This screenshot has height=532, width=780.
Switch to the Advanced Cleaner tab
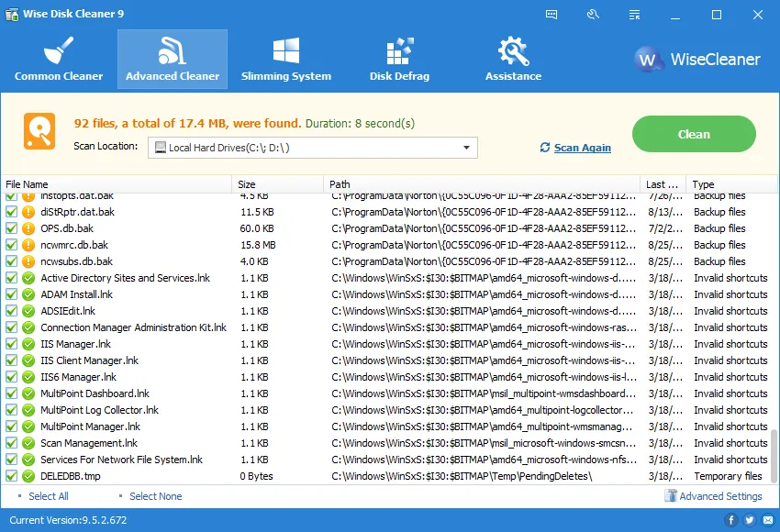(173, 60)
